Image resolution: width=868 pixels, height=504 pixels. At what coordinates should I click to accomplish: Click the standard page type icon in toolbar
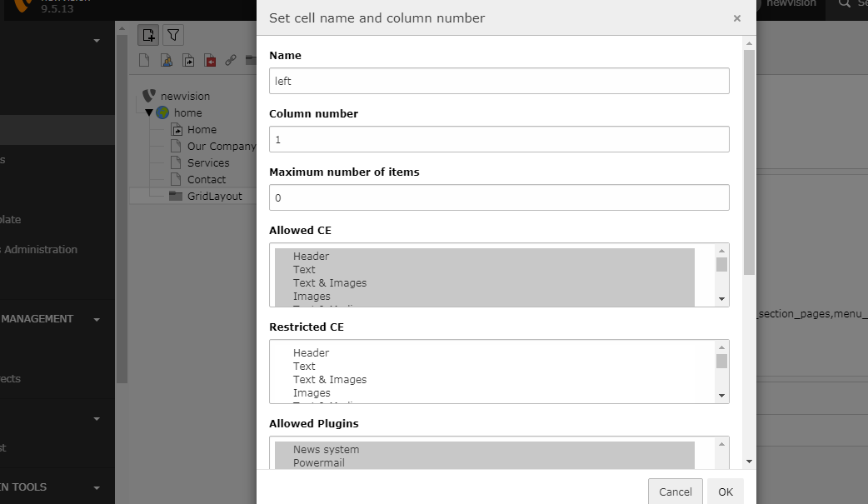144,60
